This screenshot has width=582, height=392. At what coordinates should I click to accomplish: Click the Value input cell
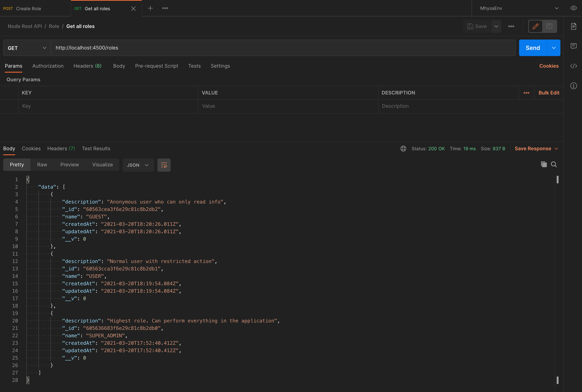288,106
